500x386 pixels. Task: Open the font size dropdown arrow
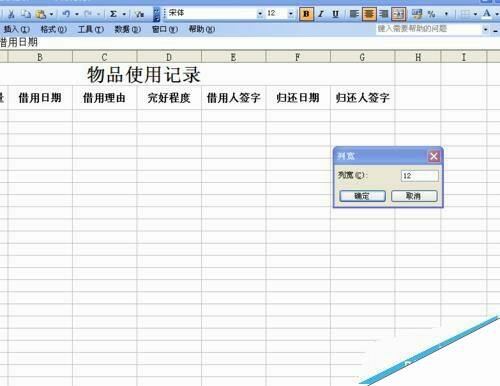click(x=291, y=14)
